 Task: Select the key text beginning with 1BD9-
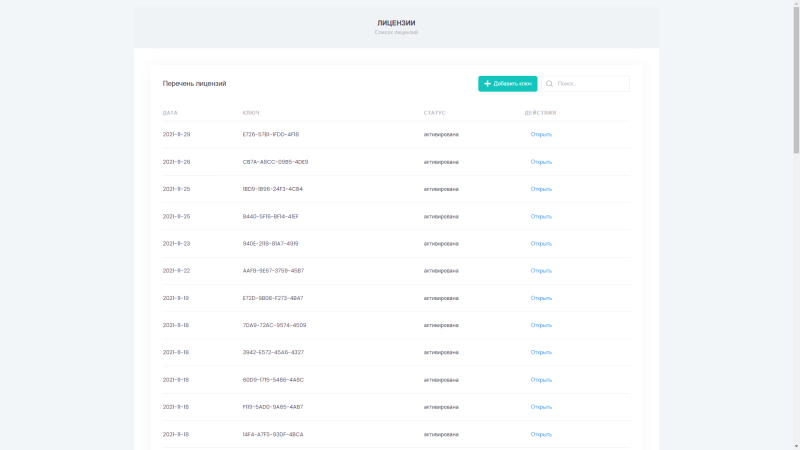[x=272, y=189]
